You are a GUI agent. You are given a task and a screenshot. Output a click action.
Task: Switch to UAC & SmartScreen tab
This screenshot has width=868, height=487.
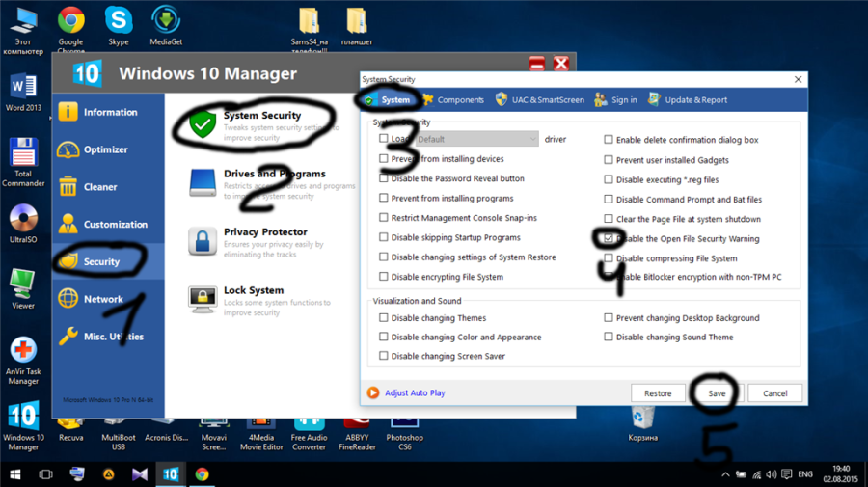coord(540,99)
